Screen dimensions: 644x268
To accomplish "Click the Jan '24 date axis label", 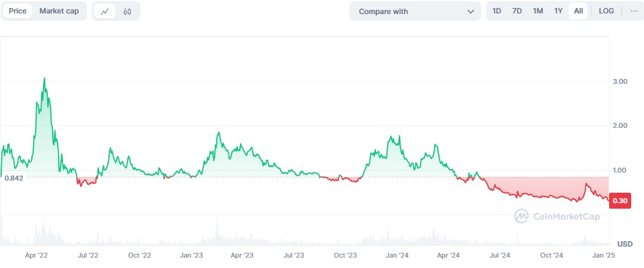I will click(397, 255).
